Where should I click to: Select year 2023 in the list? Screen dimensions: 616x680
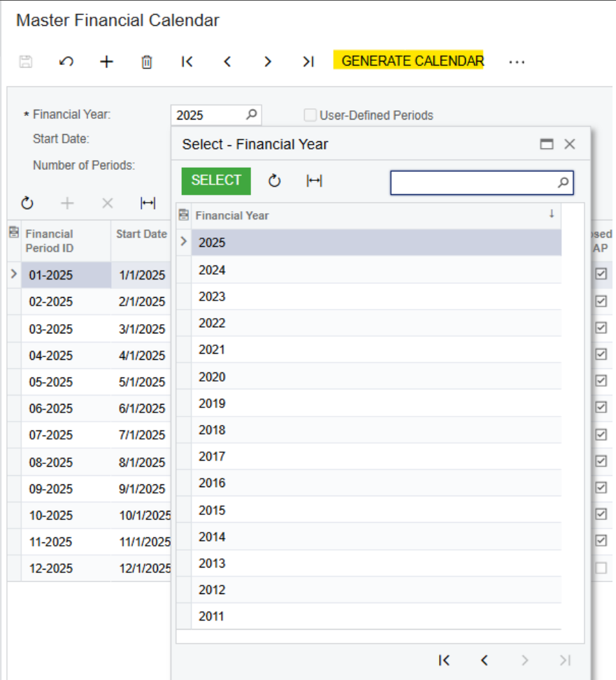pyautogui.click(x=213, y=296)
